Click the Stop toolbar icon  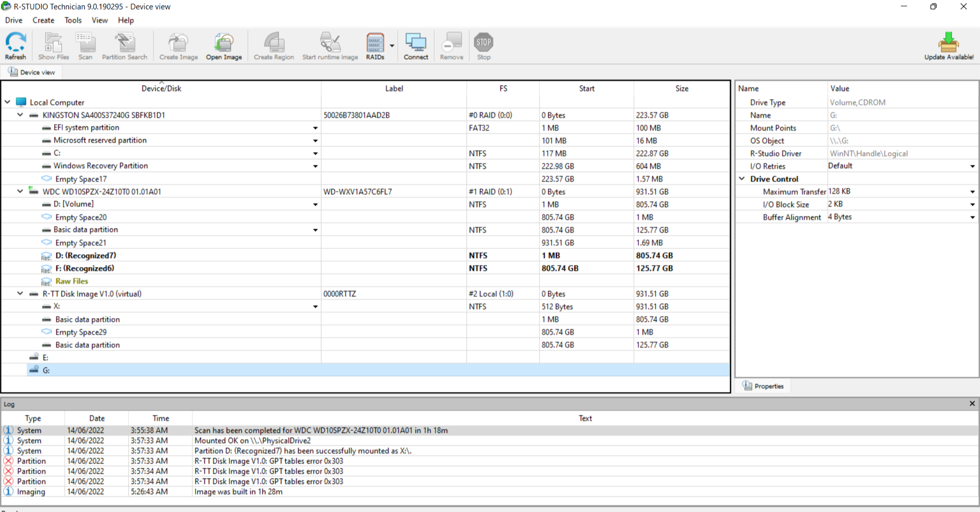click(x=484, y=46)
